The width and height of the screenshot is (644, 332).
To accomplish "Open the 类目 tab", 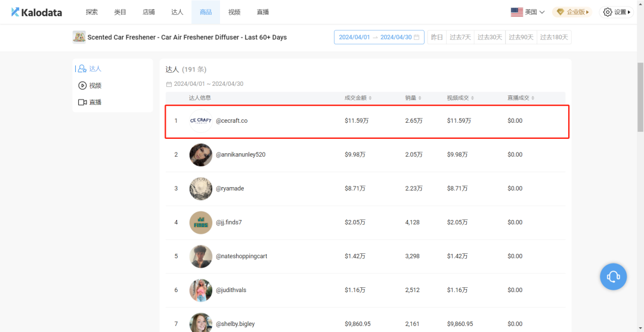I will (x=120, y=13).
